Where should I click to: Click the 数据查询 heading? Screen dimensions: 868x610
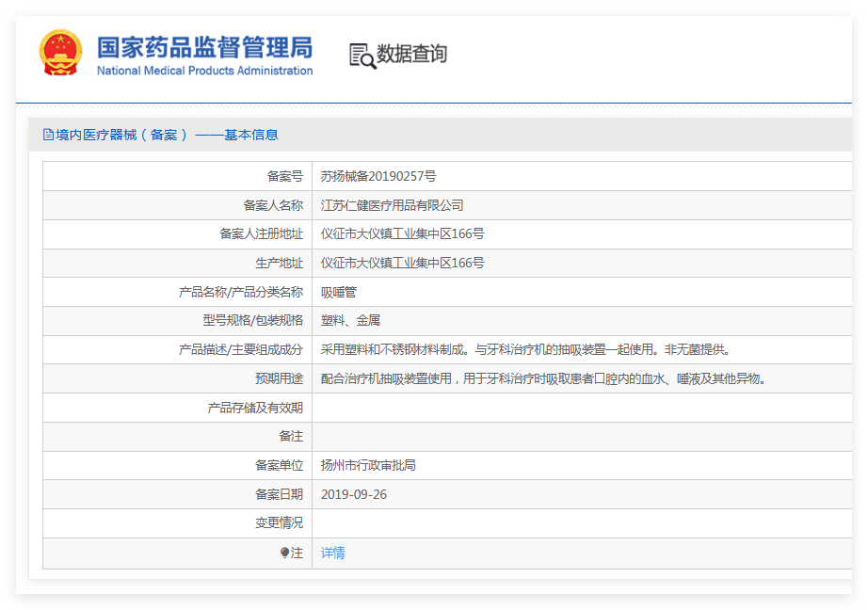[x=411, y=54]
